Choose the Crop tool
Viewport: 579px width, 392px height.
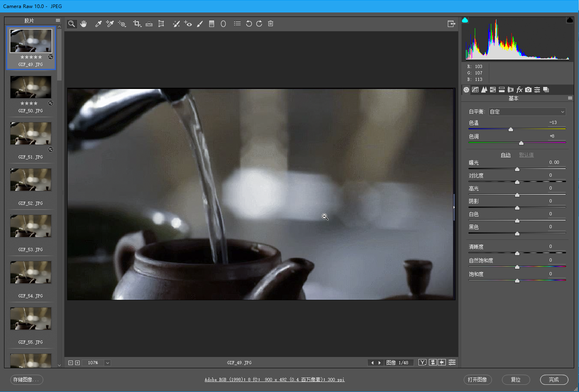pyautogui.click(x=137, y=24)
